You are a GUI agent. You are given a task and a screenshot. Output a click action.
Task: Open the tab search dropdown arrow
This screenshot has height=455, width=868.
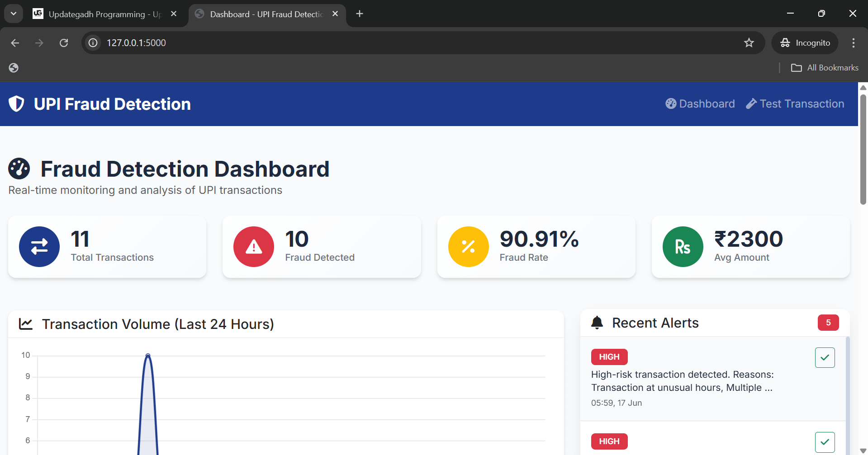14,14
